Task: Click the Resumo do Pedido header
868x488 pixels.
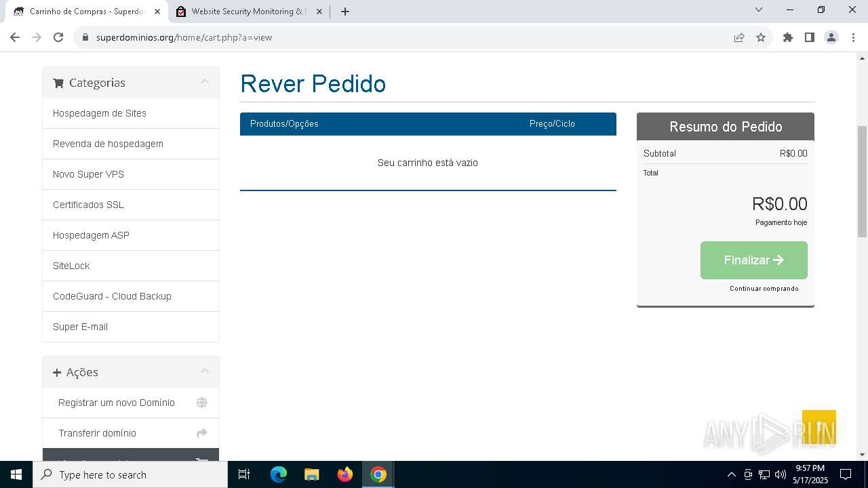Action: click(x=726, y=127)
